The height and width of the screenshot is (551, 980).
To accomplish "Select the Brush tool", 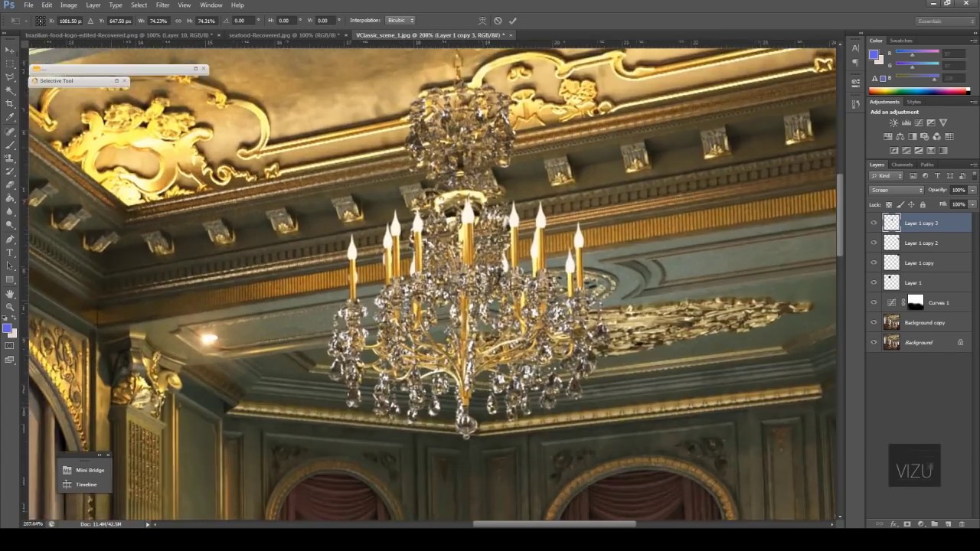I will tap(10, 145).
